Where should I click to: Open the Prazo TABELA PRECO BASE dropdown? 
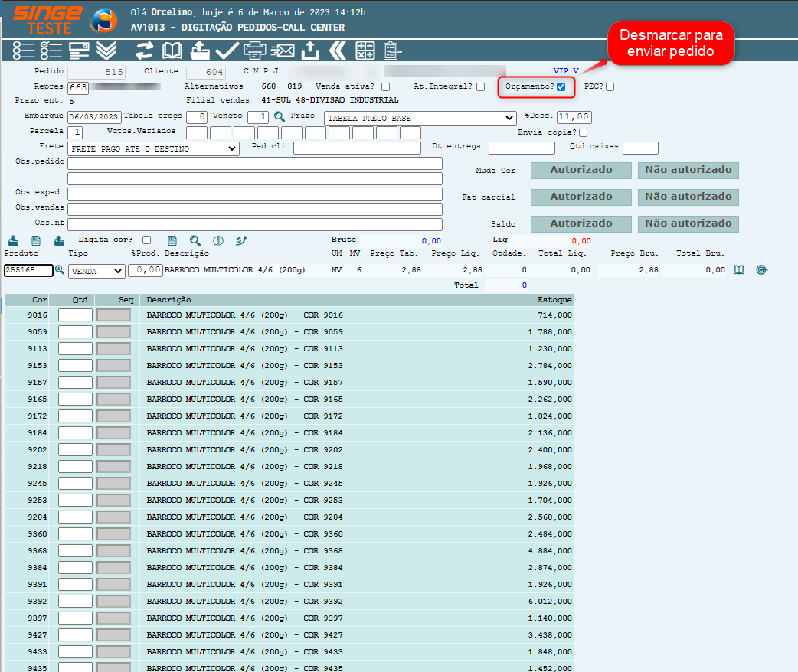click(420, 118)
